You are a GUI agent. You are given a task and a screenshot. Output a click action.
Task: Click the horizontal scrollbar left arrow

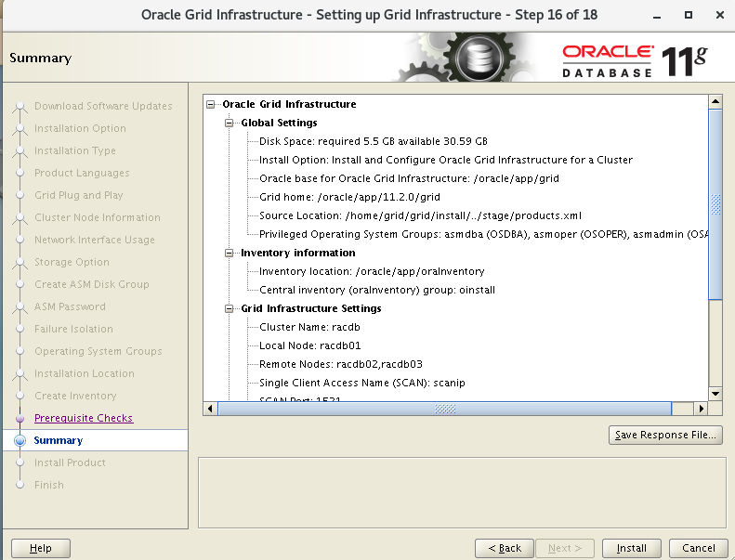[x=210, y=409]
